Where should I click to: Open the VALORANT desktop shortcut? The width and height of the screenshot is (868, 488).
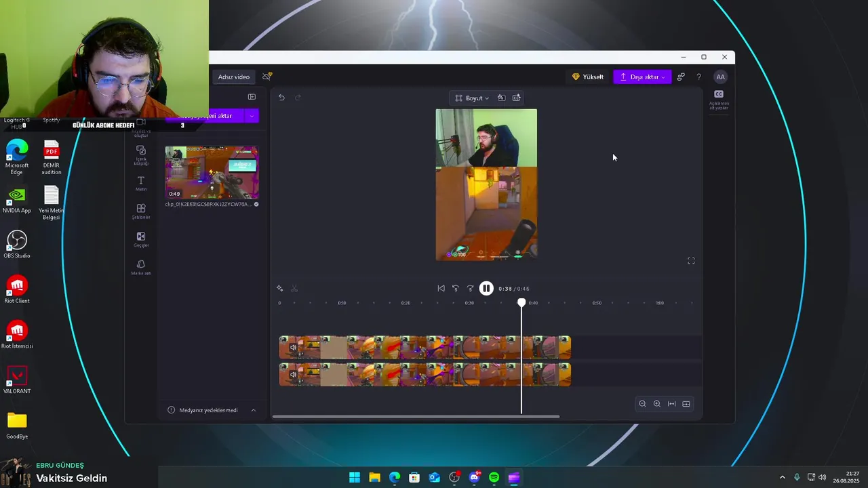17,380
